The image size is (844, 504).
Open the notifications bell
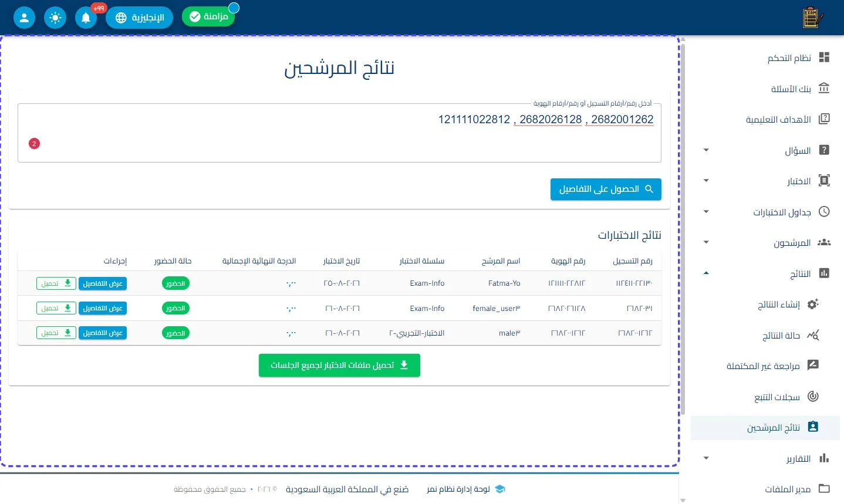click(86, 18)
